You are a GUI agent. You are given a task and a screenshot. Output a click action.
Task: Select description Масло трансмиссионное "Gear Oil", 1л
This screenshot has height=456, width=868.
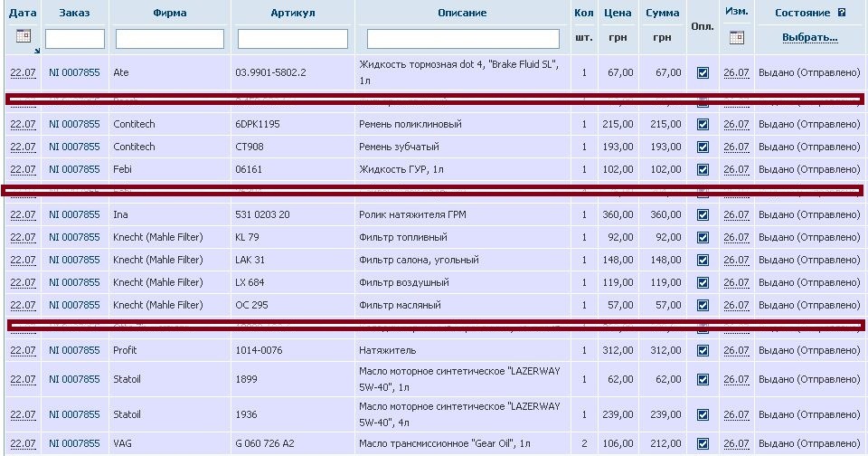(x=445, y=443)
